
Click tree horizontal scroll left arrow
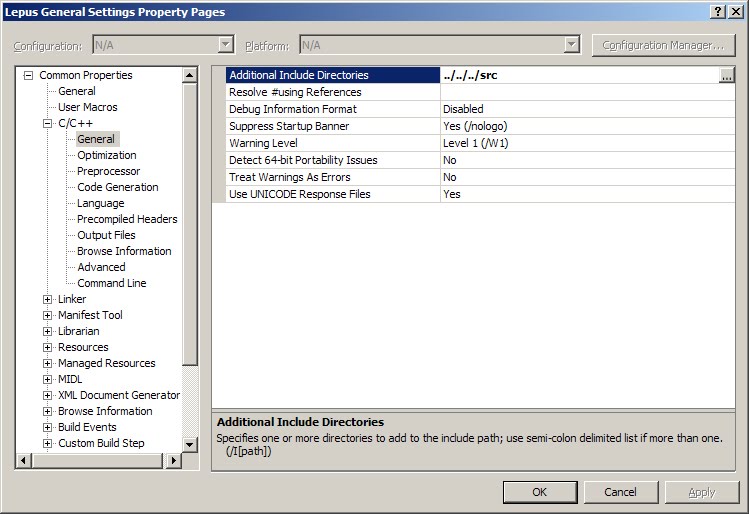[x=23, y=460]
